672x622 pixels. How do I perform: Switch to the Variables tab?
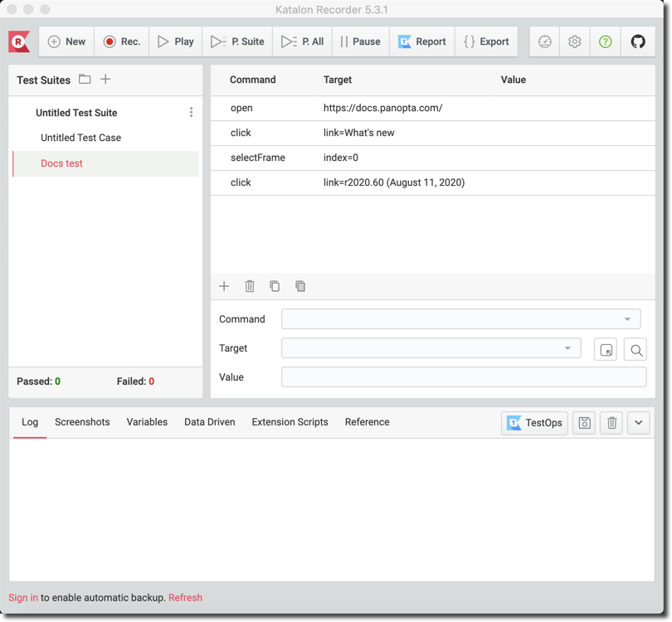(x=147, y=422)
